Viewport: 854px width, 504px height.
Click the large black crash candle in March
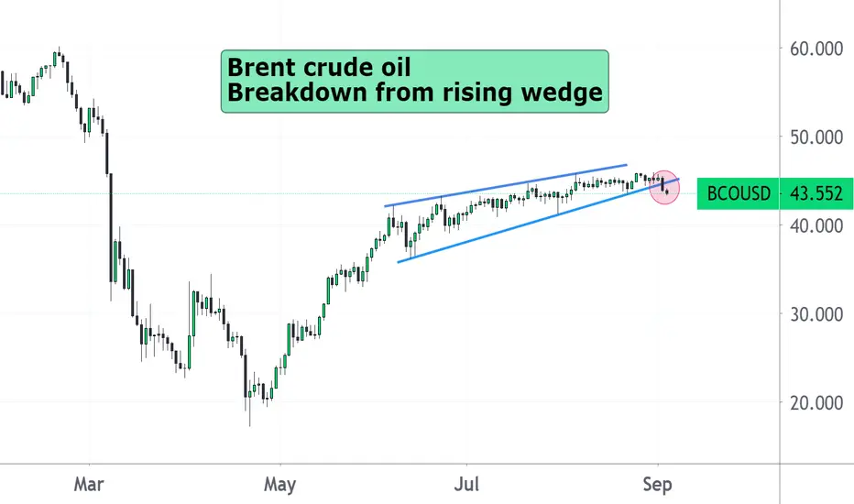tap(111, 229)
